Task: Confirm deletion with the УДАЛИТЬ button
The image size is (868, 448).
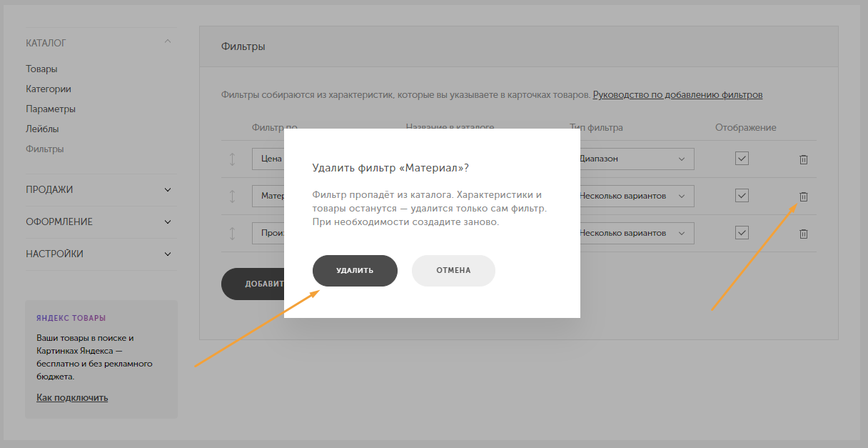Action: 355,271
